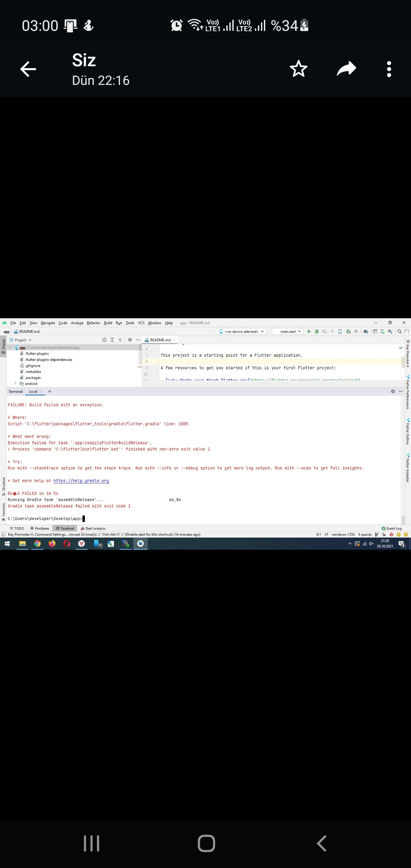The height and width of the screenshot is (868, 411).
Task: Open the https://help.gradle.org link
Action: click(81, 481)
